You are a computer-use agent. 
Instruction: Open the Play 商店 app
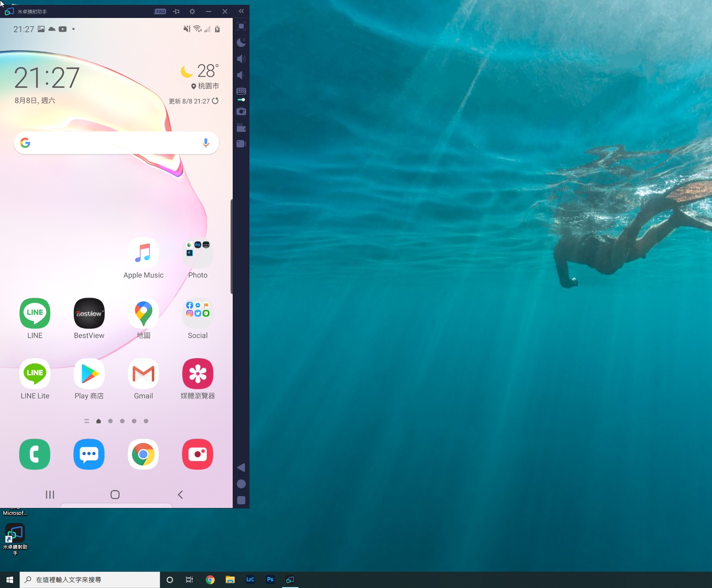[89, 379]
